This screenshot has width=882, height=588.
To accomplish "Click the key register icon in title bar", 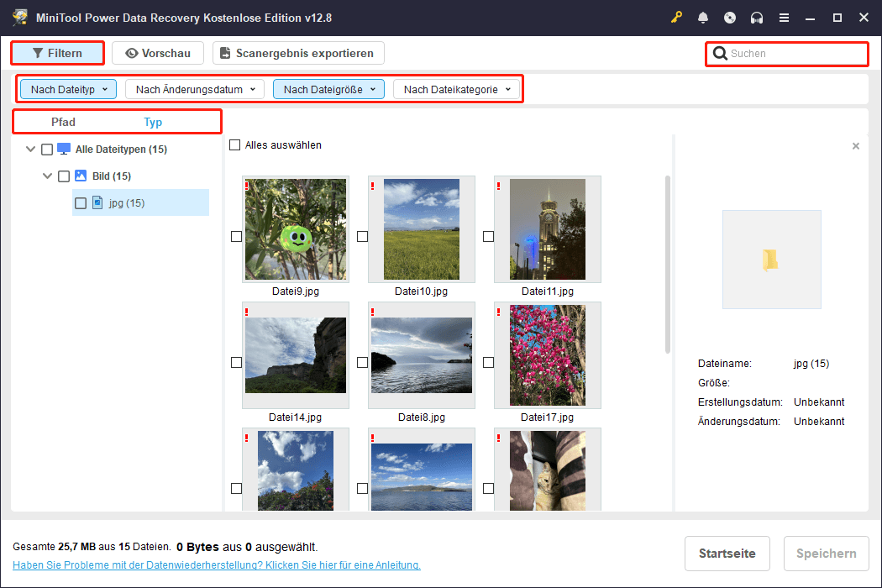I will click(x=676, y=18).
